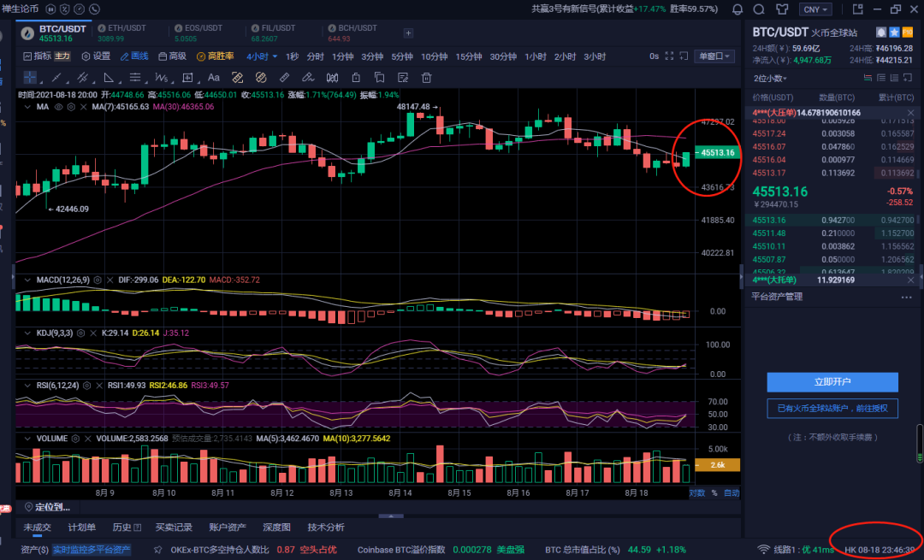Screen dimensions: 924x560
Task: Add a new trading pair tab
Action: (x=408, y=33)
